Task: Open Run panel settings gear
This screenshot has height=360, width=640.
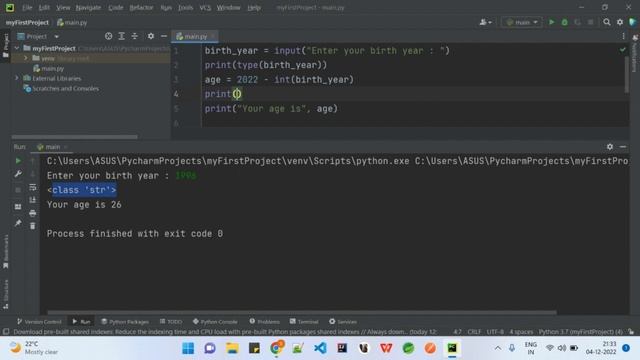Action: (609, 147)
